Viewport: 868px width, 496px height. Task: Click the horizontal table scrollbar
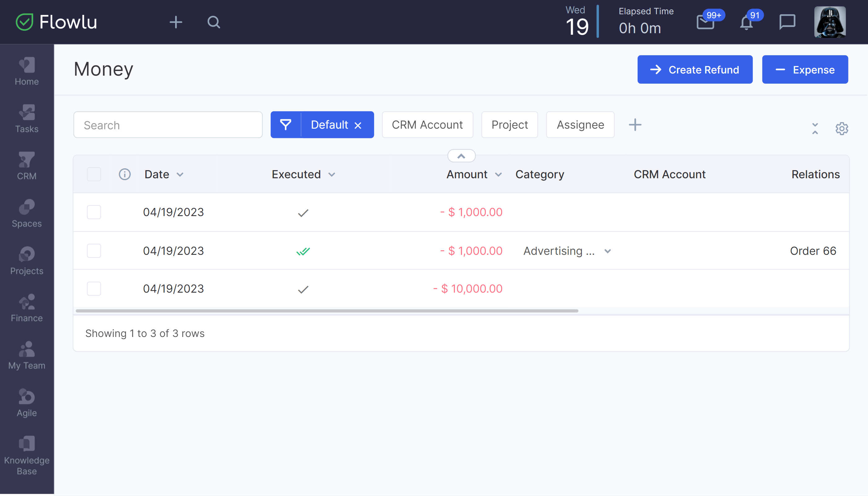pyautogui.click(x=327, y=311)
